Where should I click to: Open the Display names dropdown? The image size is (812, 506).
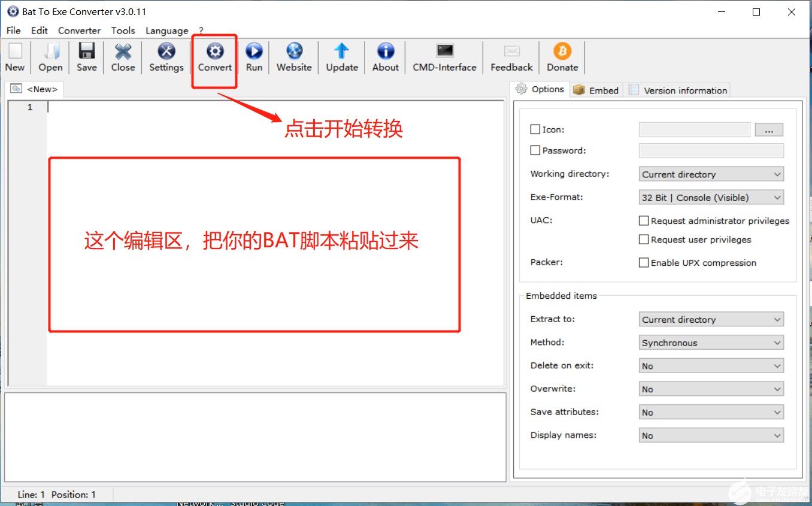[711, 436]
